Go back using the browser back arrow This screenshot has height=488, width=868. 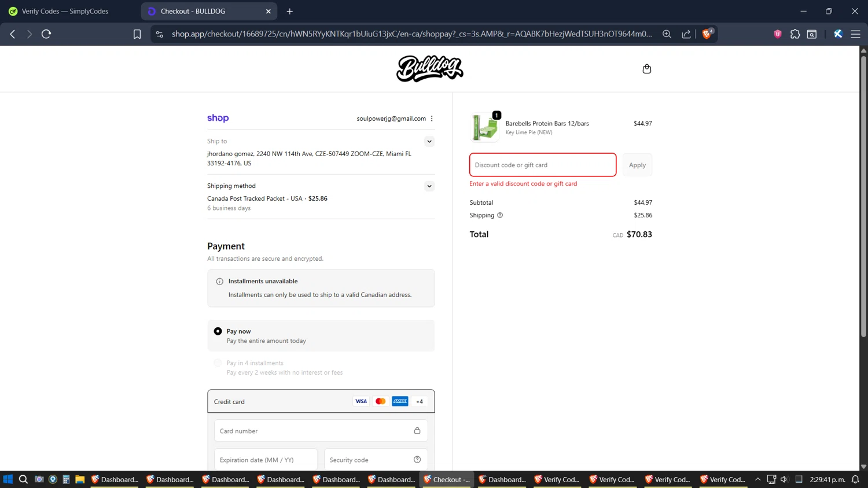click(13, 34)
